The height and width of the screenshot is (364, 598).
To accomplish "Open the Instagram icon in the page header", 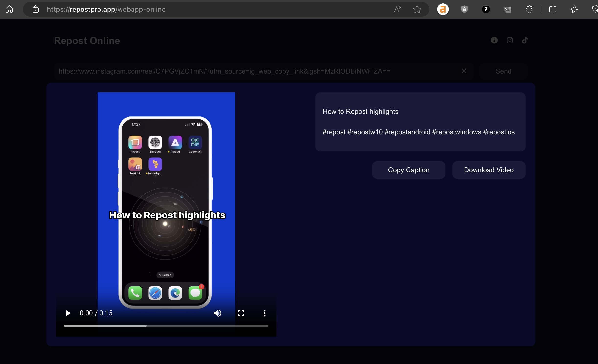I will tap(509, 40).
